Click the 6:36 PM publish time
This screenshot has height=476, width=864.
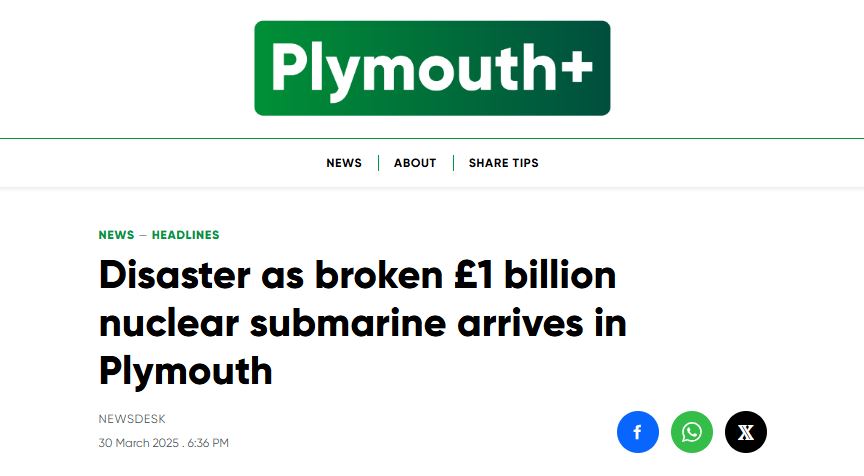(207, 442)
